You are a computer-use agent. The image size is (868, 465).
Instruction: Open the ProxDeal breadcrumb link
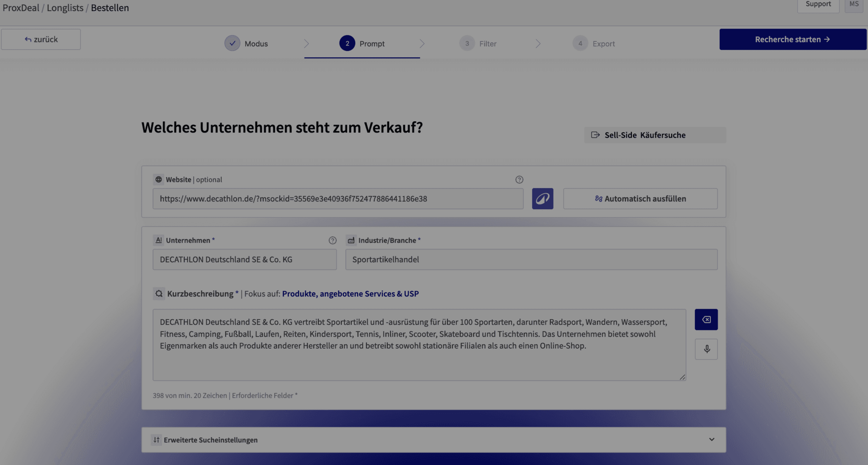point(21,8)
